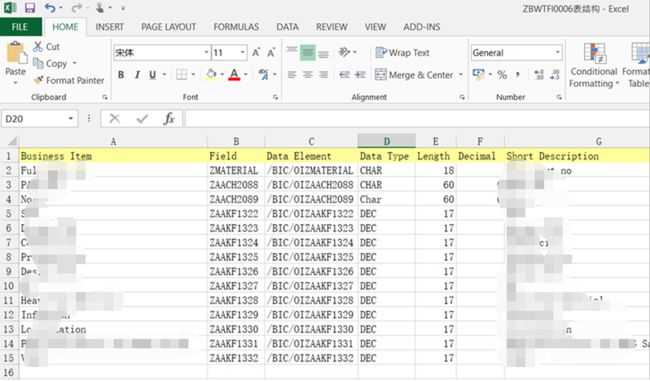The height and width of the screenshot is (382, 650).
Task: Increase decimal places
Action: pyautogui.click(x=538, y=75)
